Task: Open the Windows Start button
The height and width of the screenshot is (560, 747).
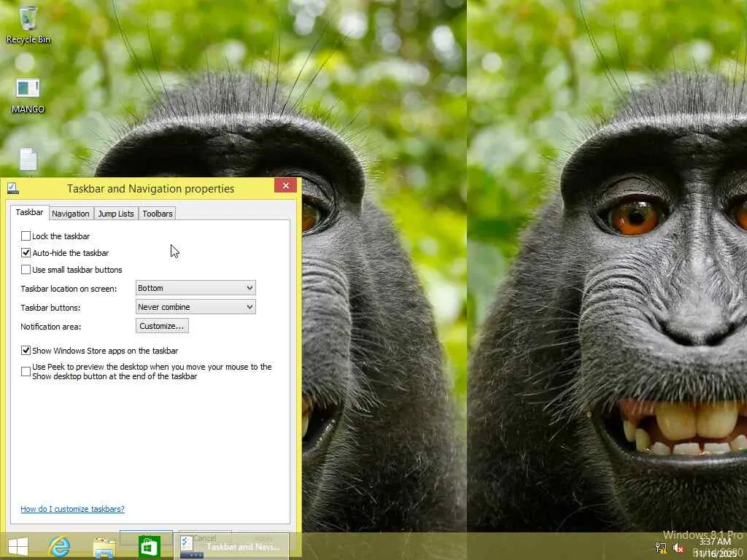Action: click(x=18, y=547)
